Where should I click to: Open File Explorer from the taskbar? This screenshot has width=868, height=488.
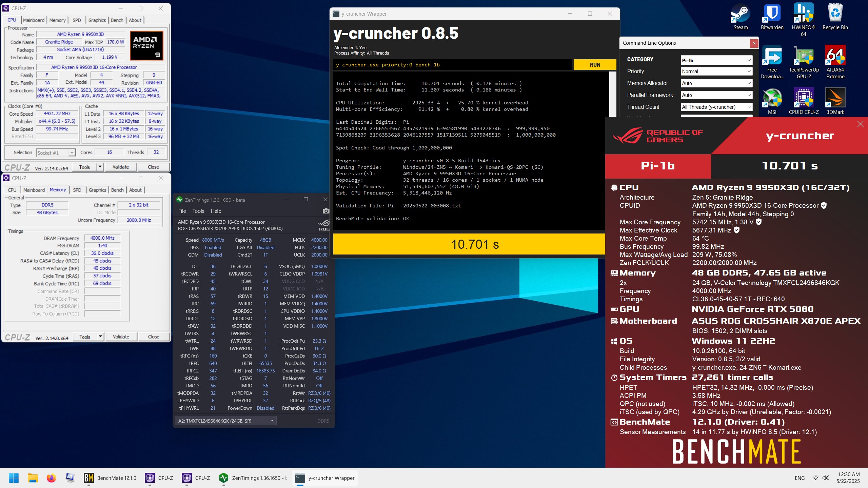pos(33,478)
